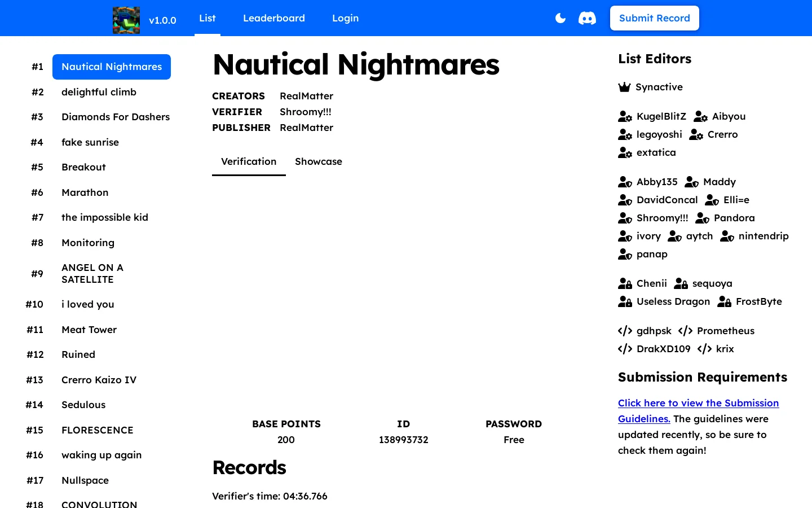The width and height of the screenshot is (812, 508).
Task: Click the Nautical Nightmares page heading
Action: pyautogui.click(x=356, y=64)
